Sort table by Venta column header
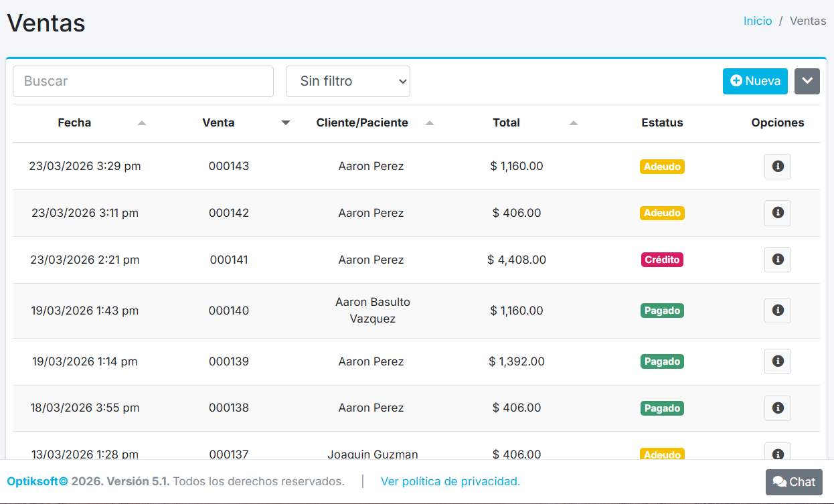834x504 pixels. click(x=218, y=122)
